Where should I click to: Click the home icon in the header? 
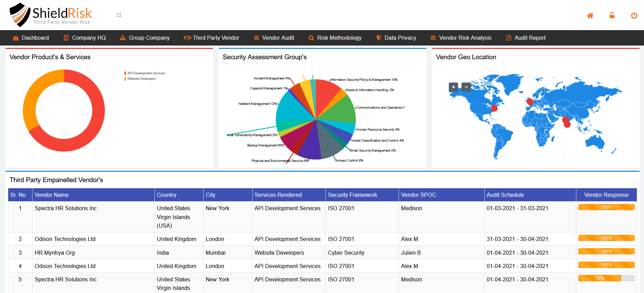click(x=590, y=15)
